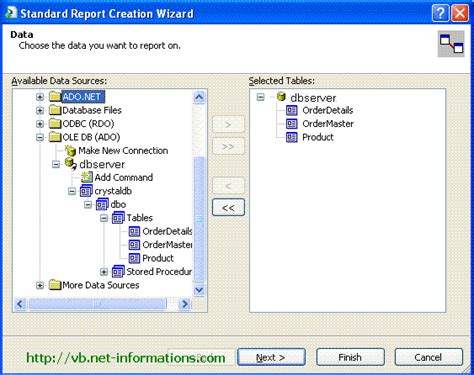The image size is (474, 375).
Task: Select the Database Files label
Action: 92,110
